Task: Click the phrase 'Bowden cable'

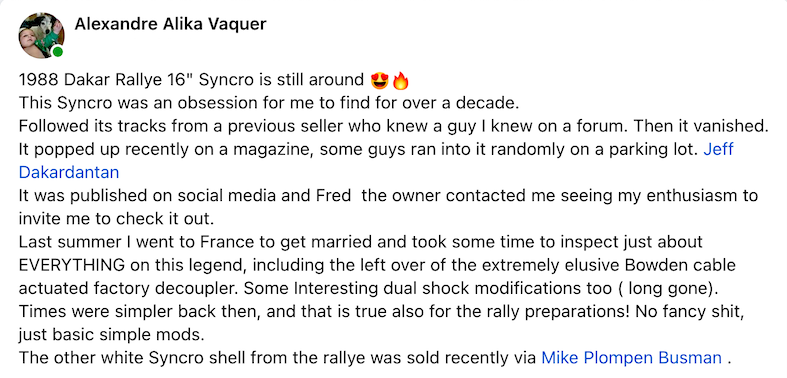Action: (x=682, y=265)
